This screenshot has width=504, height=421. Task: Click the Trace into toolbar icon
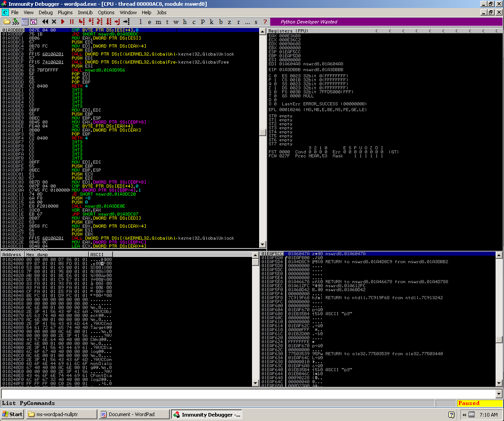pyautogui.click(x=100, y=22)
